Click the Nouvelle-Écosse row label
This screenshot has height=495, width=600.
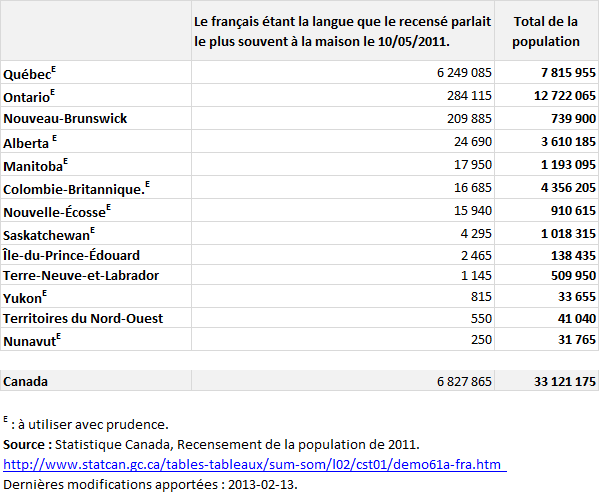[x=56, y=211]
